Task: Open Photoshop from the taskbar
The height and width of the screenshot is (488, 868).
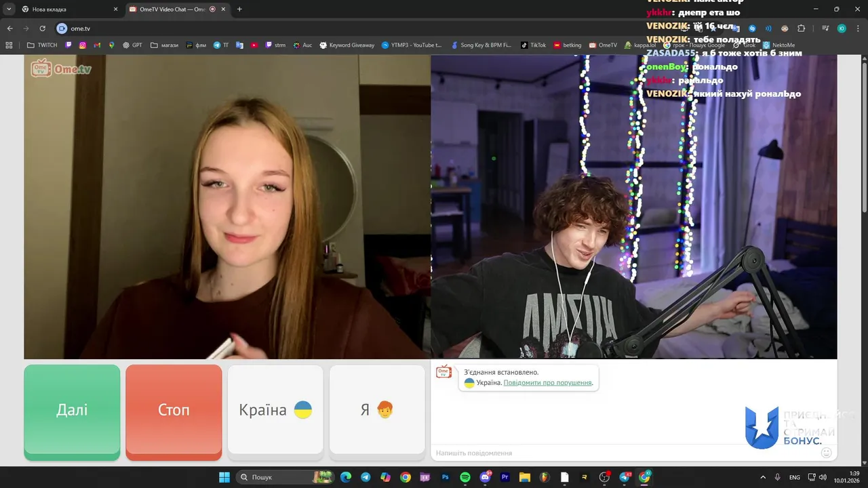Action: (x=446, y=477)
